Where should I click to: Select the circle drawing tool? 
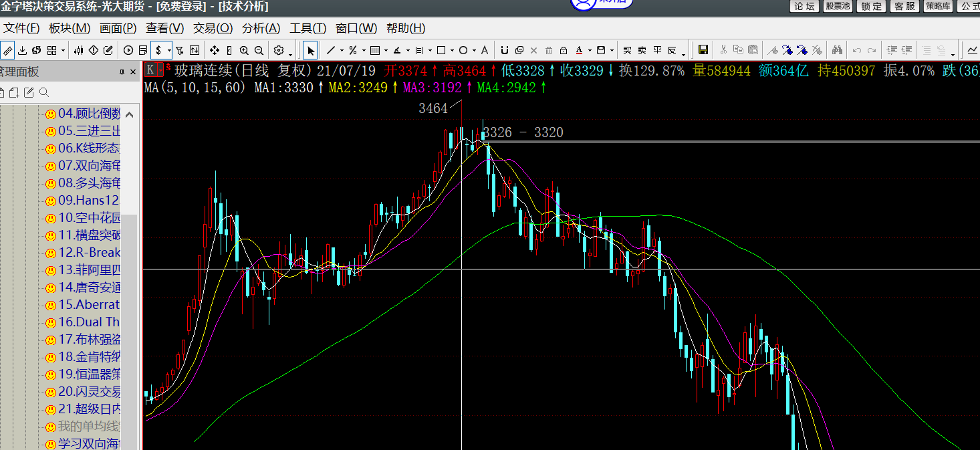pyautogui.click(x=463, y=50)
